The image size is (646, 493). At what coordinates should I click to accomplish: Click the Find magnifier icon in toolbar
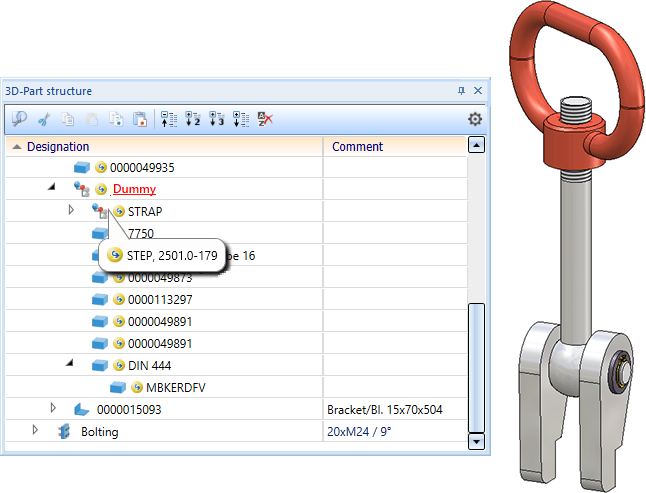pos(19,119)
